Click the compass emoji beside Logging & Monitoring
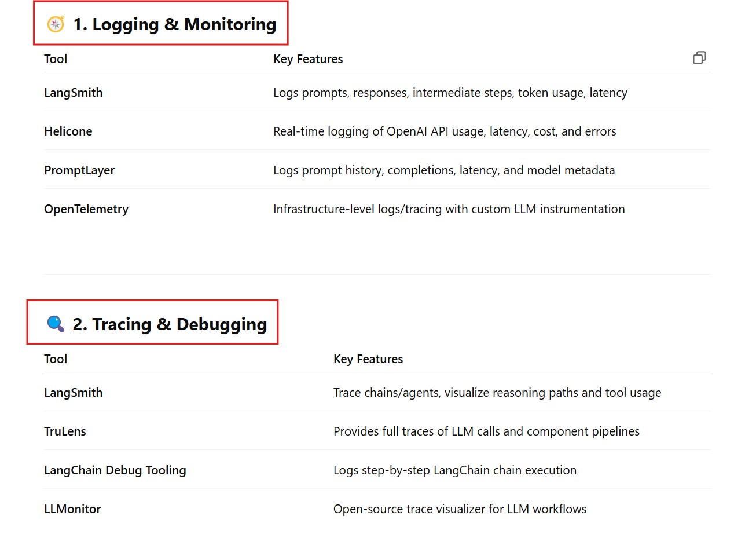 pos(56,24)
